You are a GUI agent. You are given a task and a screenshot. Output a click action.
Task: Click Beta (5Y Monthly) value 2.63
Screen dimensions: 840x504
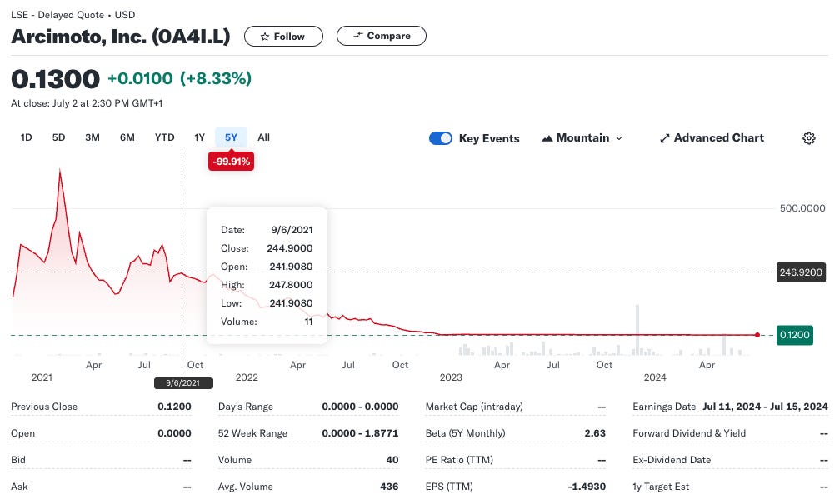(595, 433)
